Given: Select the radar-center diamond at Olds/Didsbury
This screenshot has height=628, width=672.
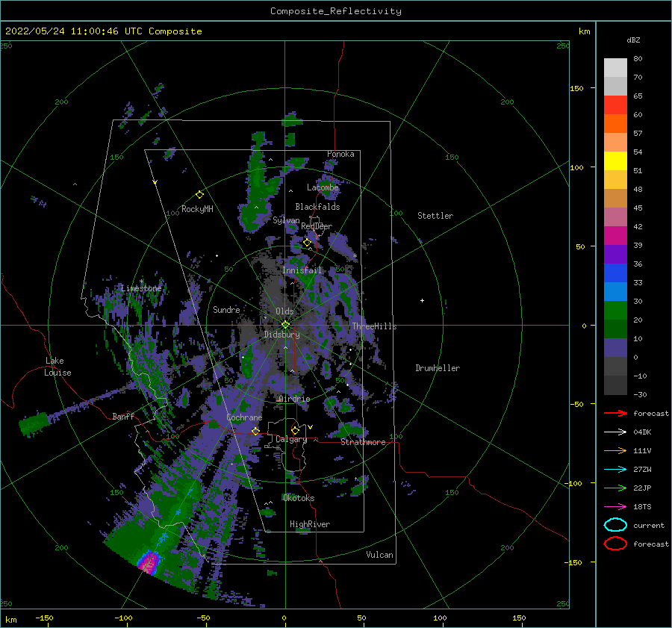Looking at the screenshot, I should pyautogui.click(x=285, y=325).
